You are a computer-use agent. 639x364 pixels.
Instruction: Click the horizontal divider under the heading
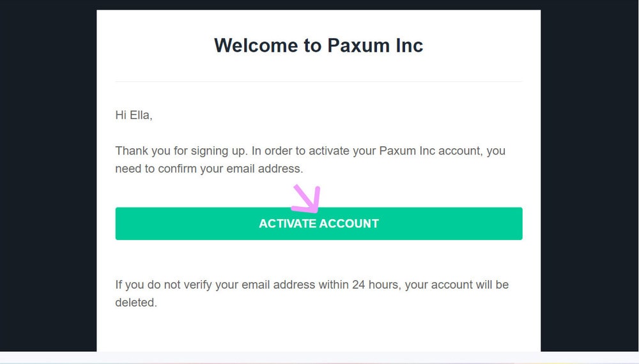[318, 82]
